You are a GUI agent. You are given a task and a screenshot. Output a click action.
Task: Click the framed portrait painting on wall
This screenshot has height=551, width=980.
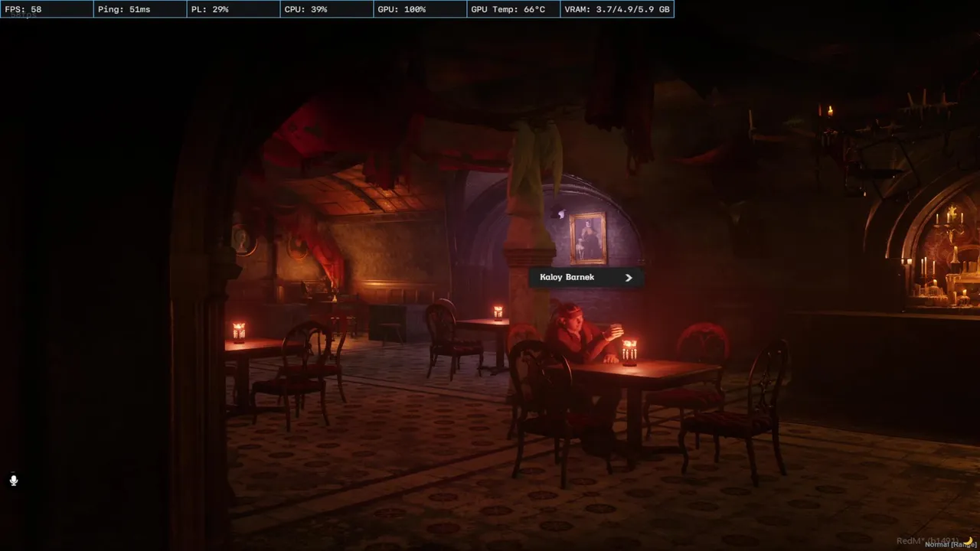point(588,238)
